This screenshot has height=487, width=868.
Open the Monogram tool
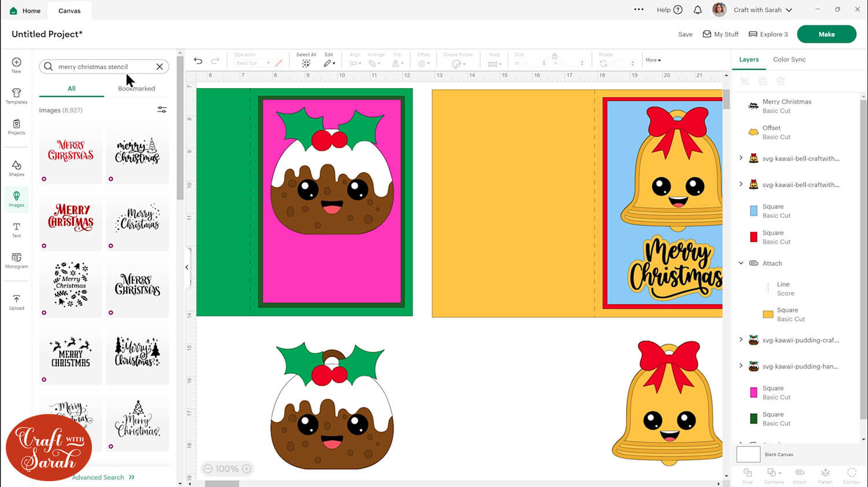[x=16, y=261]
